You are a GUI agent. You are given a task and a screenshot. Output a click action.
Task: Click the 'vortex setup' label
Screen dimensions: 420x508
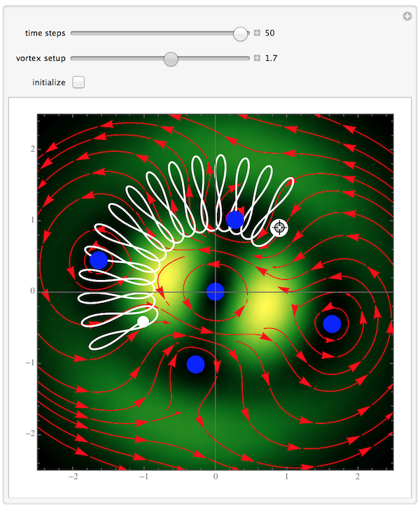point(41,58)
